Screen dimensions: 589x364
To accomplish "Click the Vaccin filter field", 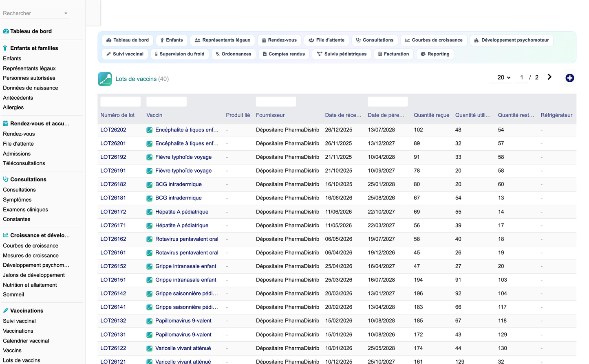I will (167, 102).
